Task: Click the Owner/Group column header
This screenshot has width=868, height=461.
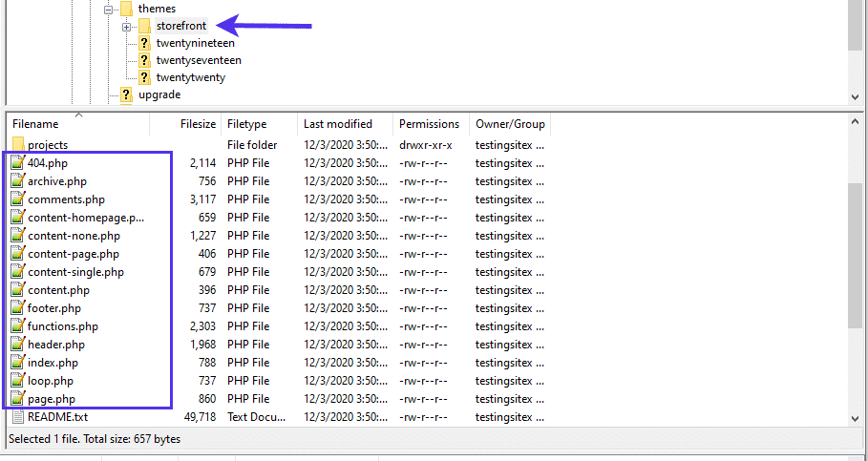Action: 510,124
